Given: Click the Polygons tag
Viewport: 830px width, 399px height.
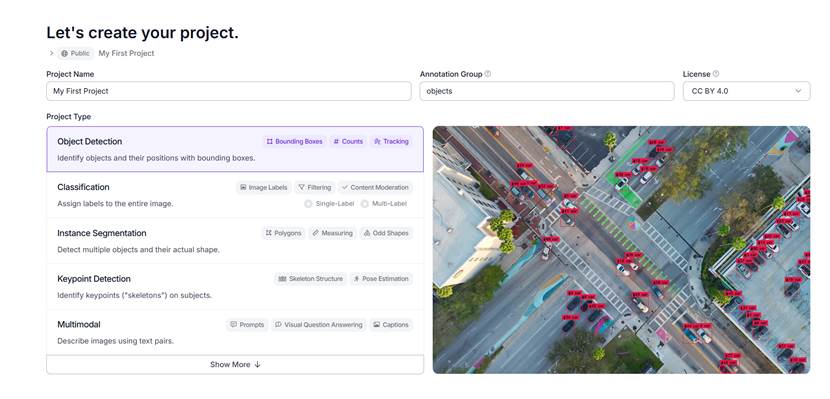Looking at the screenshot, I should (x=283, y=233).
